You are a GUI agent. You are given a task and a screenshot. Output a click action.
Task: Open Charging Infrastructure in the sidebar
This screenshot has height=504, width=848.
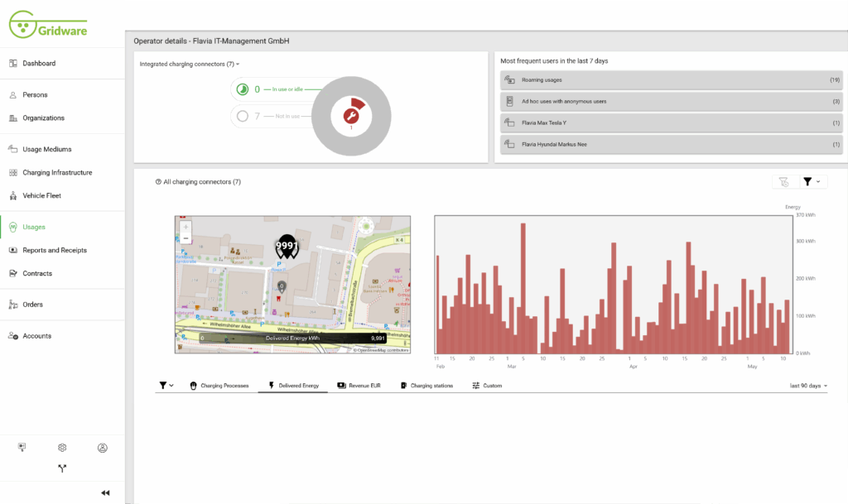57,173
